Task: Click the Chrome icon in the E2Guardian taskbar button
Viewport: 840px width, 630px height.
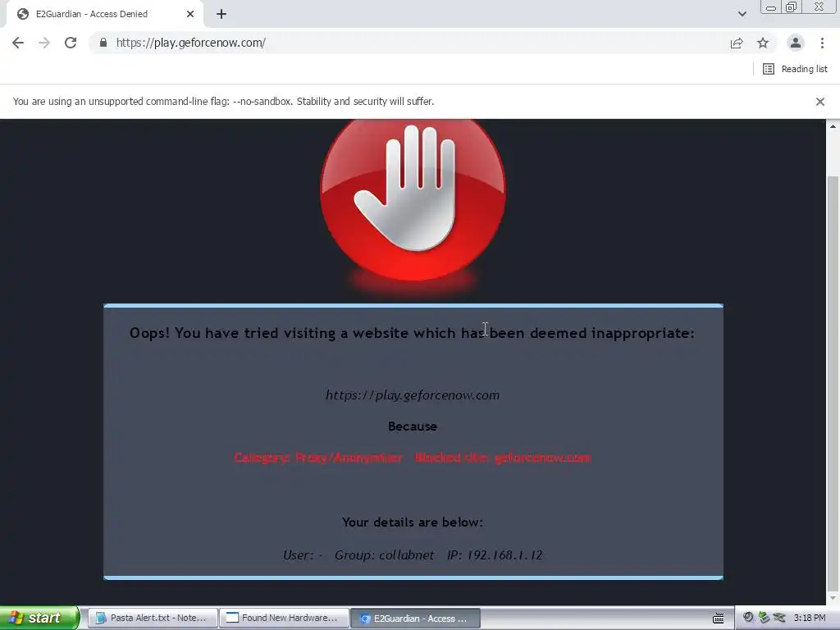Action: pyautogui.click(x=365, y=619)
